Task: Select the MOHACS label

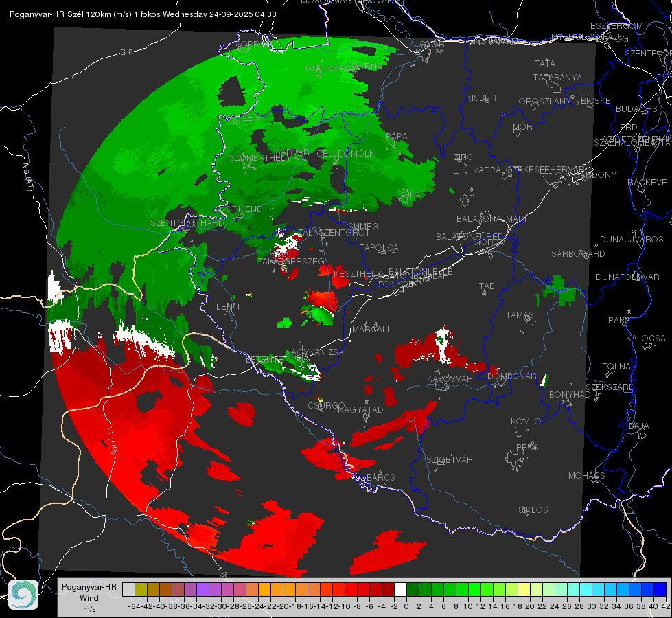Action: (586, 475)
